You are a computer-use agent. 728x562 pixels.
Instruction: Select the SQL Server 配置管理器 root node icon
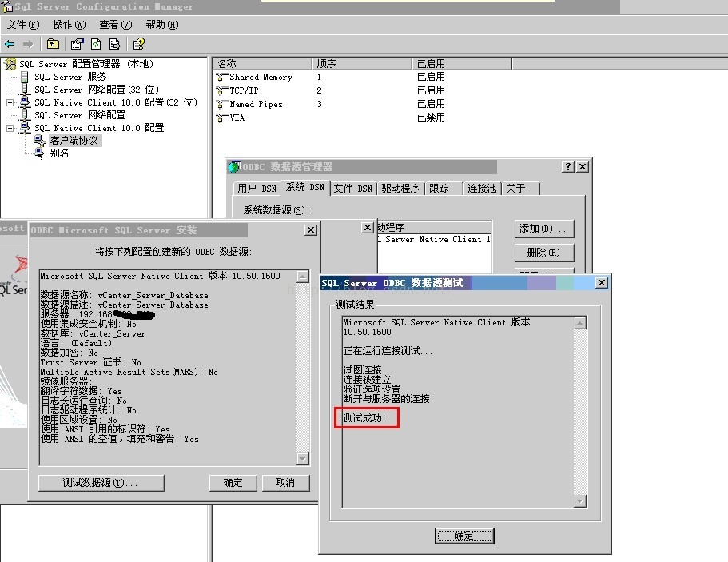(x=10, y=64)
